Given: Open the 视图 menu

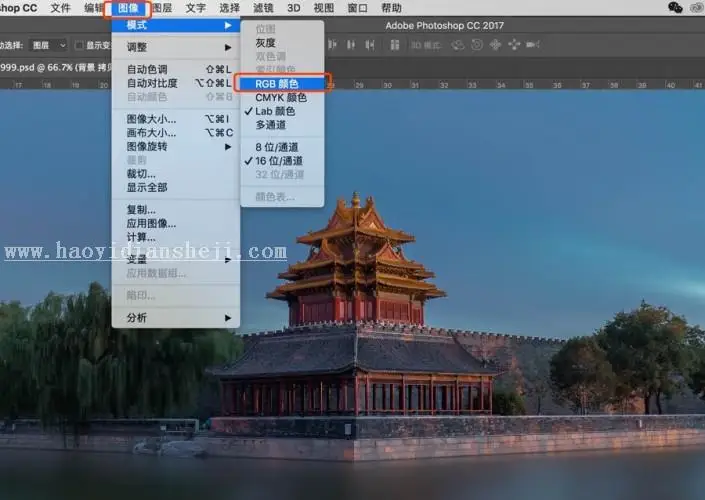Looking at the screenshot, I should coord(324,8).
